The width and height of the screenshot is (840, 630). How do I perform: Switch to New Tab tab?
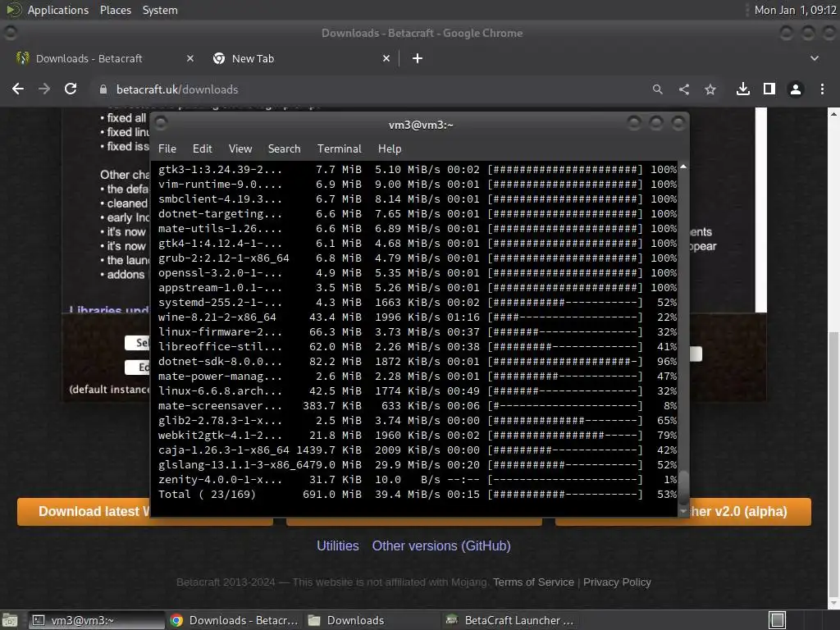[300, 58]
